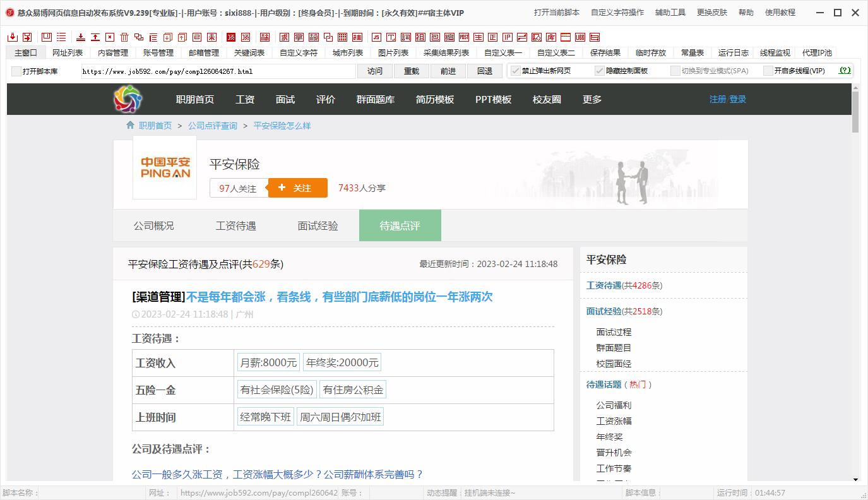Click 年终奖 in the sidebar topics
868x500 pixels.
(610, 437)
